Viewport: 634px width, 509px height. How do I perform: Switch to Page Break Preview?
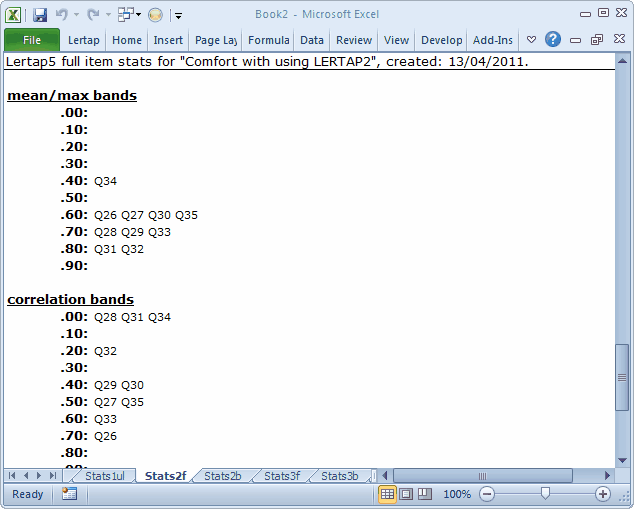pos(425,494)
